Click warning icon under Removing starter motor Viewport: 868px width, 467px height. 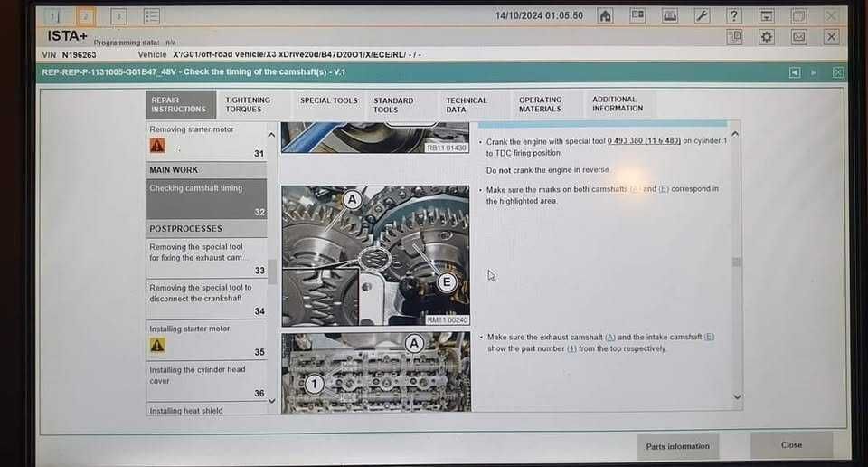point(157,145)
